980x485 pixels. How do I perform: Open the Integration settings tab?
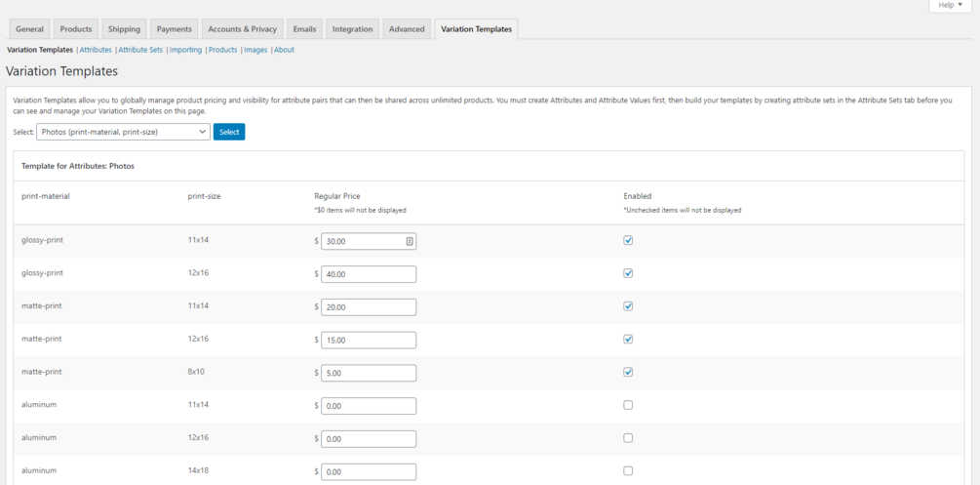pos(352,29)
